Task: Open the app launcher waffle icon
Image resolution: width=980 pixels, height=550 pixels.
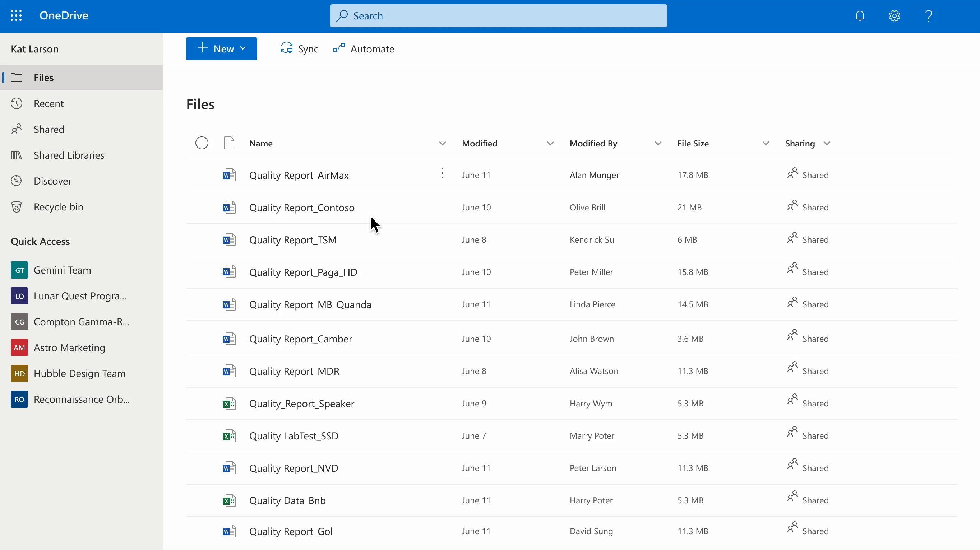Action: pyautogui.click(x=16, y=15)
